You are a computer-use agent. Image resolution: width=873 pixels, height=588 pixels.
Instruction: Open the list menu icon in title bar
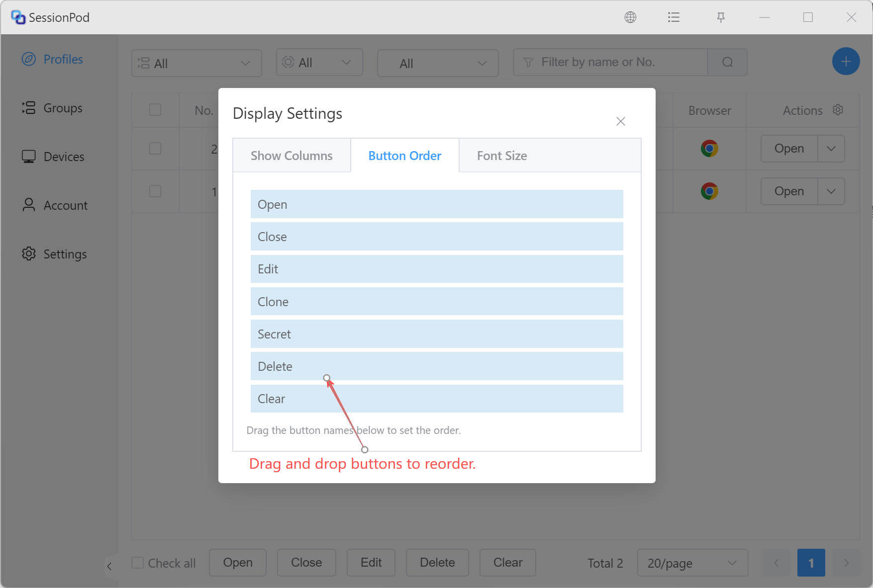click(x=674, y=17)
